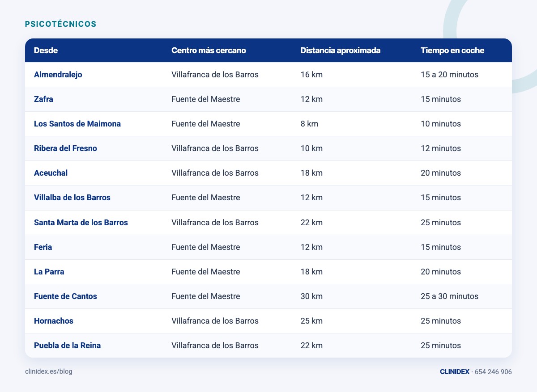Click the '16 km' distance for Almendralejo
This screenshot has width=537, height=392.
[311, 75]
